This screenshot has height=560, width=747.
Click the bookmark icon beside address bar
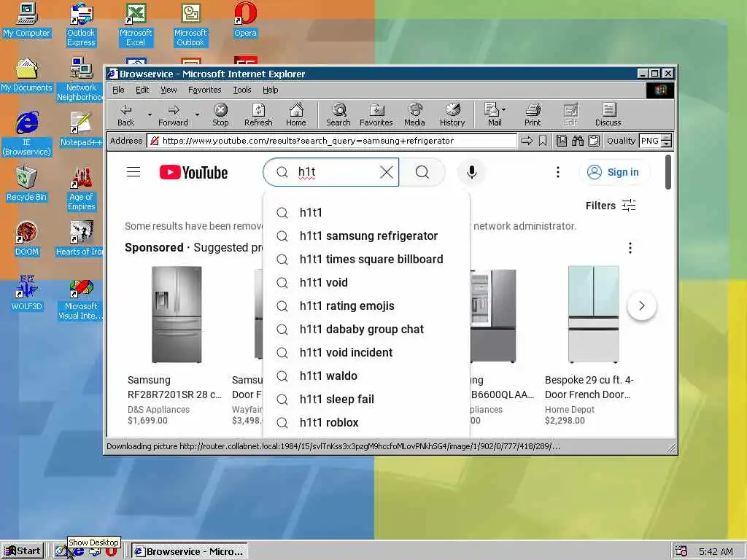click(x=543, y=141)
